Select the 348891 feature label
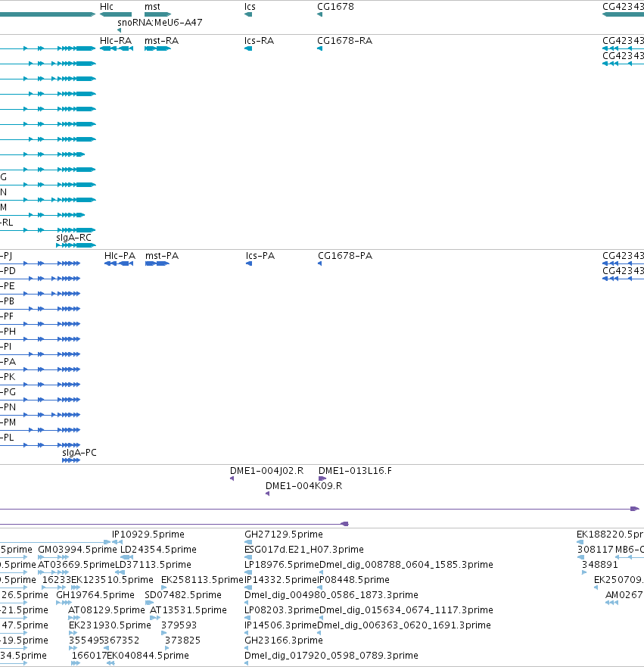Viewport: 644px width, 667px height. point(600,565)
